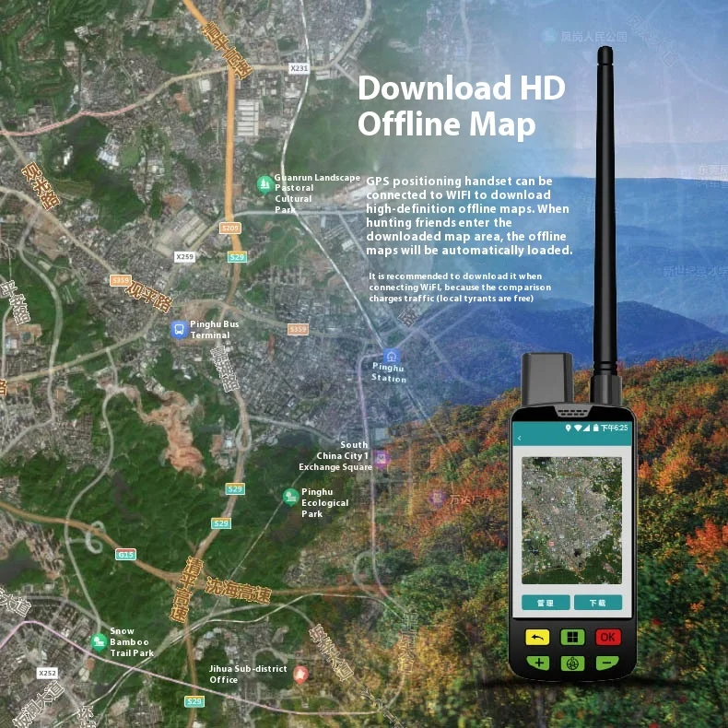The width and height of the screenshot is (728, 728).
Task: Click the 观平路 road name label
Action: pyautogui.click(x=148, y=296)
